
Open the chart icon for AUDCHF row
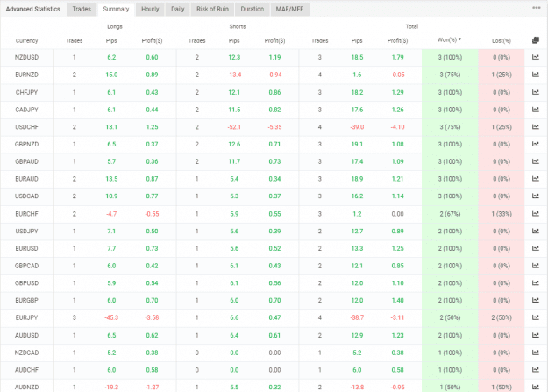[536, 370]
